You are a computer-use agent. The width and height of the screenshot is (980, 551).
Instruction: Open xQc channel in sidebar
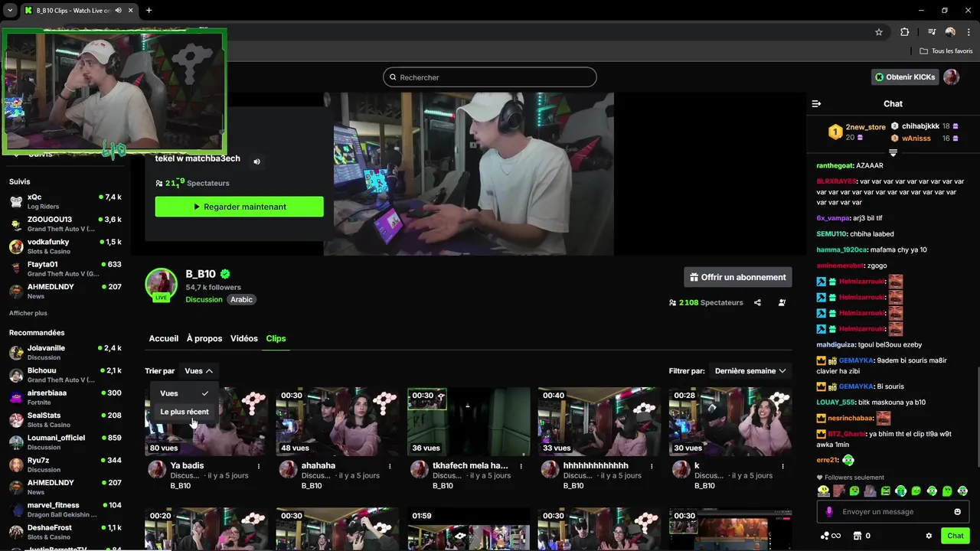click(x=65, y=202)
